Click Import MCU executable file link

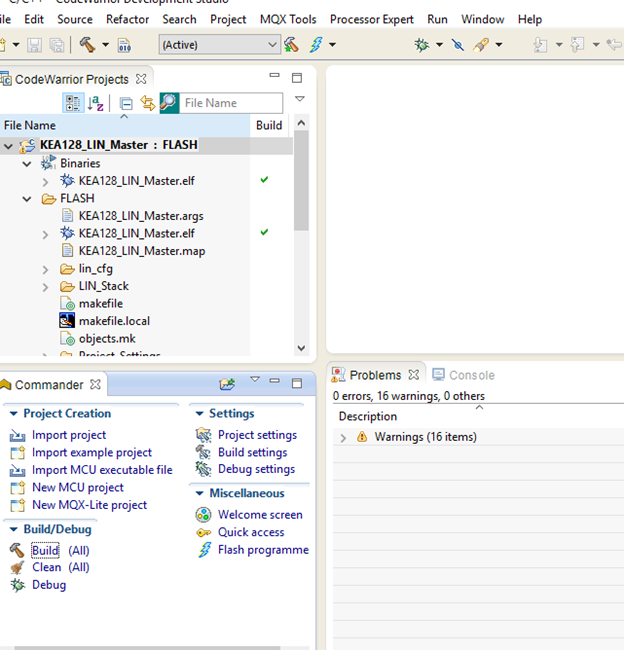point(102,470)
